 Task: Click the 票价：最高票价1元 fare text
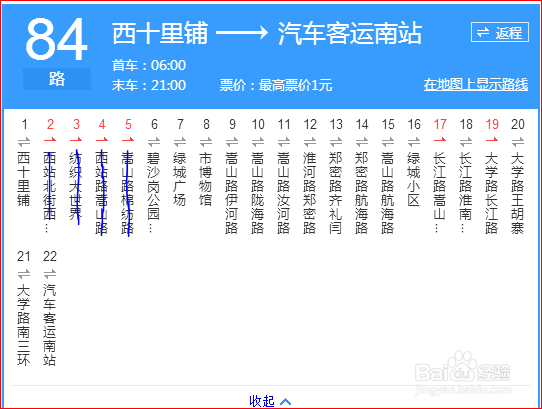tap(276, 85)
